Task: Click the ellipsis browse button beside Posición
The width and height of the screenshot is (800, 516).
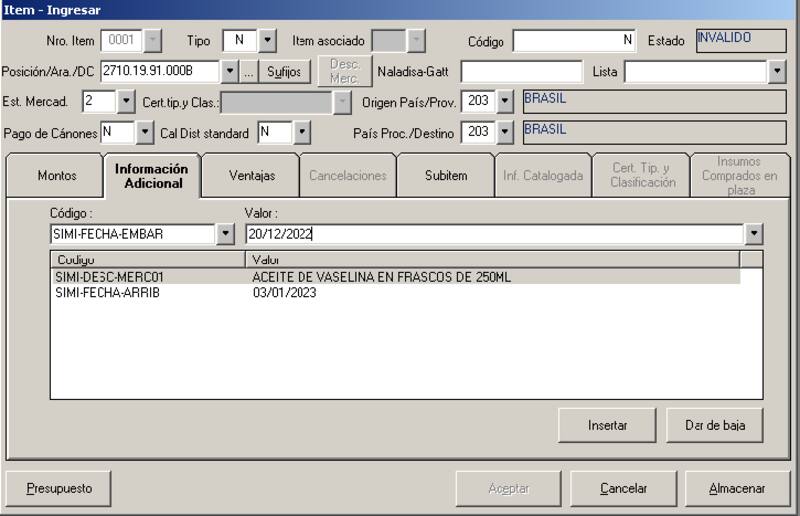Action: point(250,72)
